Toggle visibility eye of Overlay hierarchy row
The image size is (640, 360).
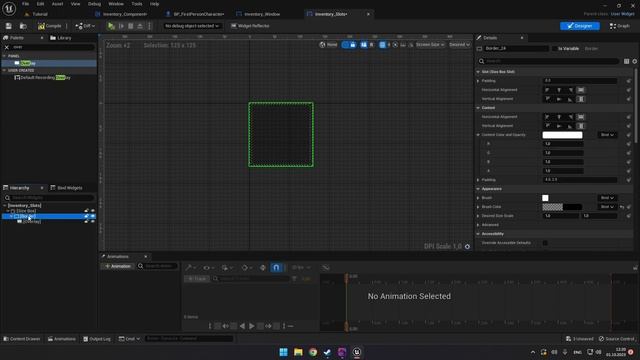coord(93,222)
